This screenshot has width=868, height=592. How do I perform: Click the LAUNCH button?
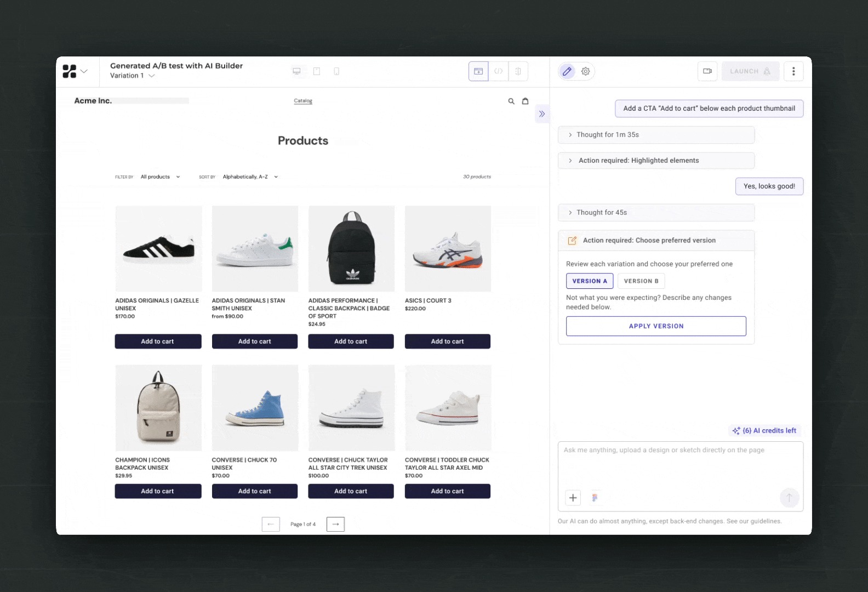pyautogui.click(x=750, y=71)
